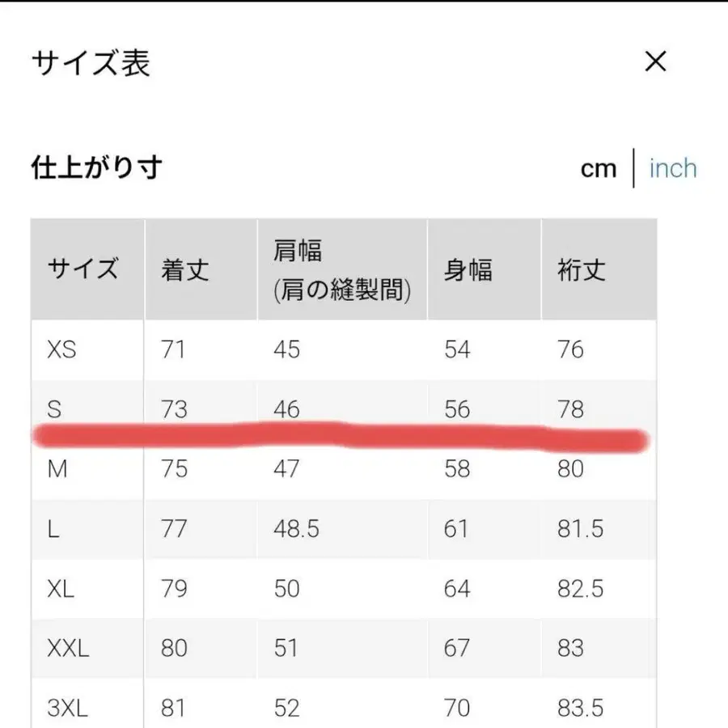The image size is (728, 728).
Task: Click the 仕上がり寸 heading text
Action: pyautogui.click(x=95, y=168)
